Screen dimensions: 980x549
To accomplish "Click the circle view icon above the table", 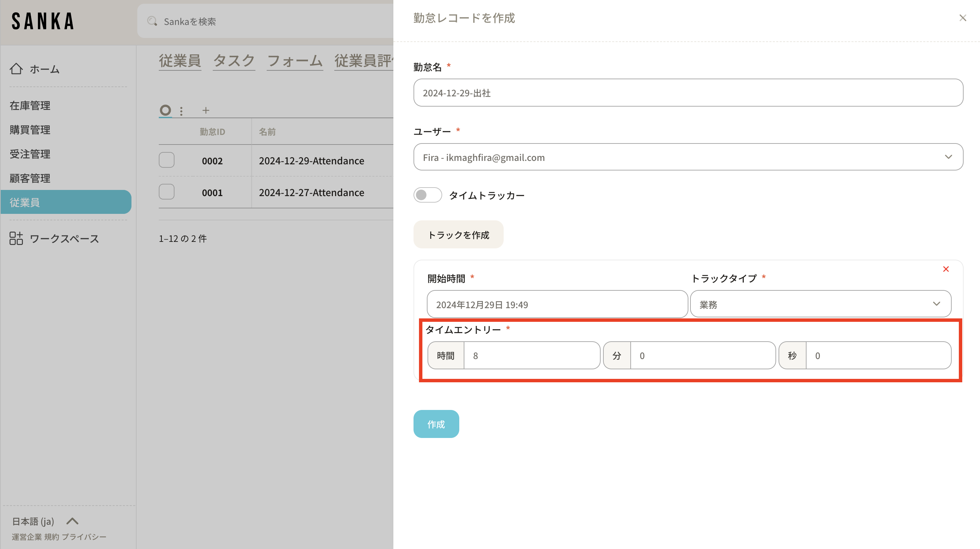I will point(165,110).
